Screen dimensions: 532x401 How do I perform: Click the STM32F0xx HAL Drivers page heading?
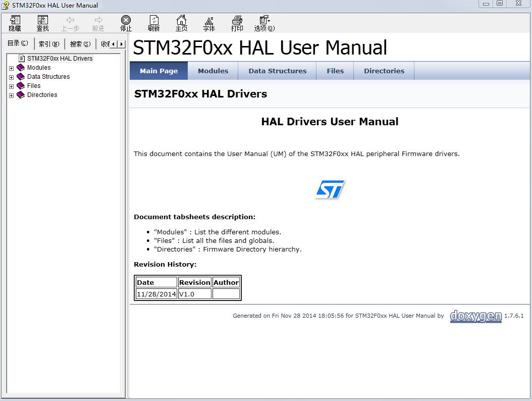tap(200, 94)
